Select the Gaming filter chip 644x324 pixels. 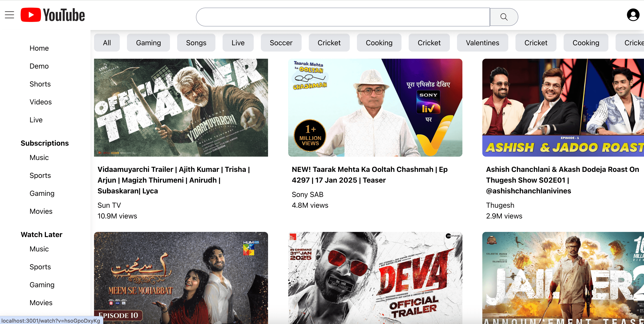pos(148,43)
